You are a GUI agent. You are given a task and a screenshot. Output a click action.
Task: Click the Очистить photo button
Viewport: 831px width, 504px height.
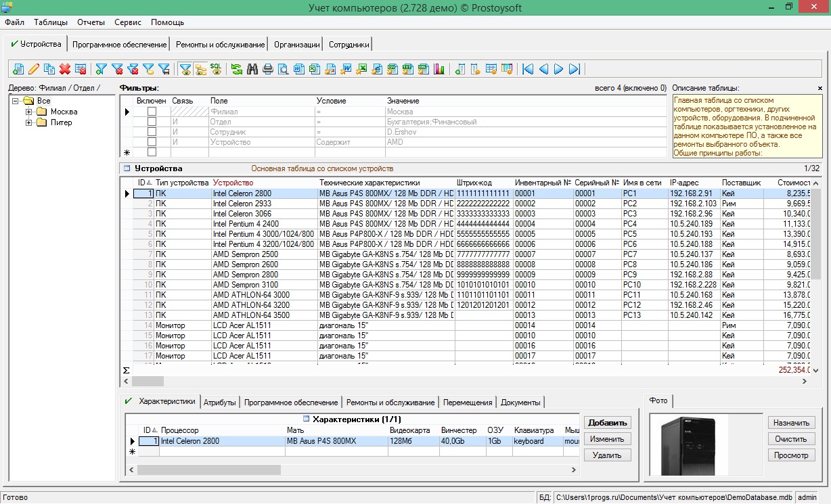click(792, 438)
